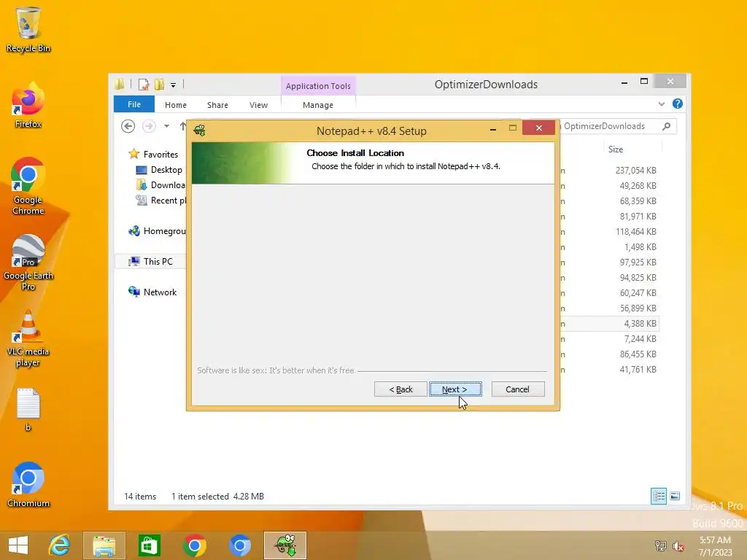Screen dimensions: 747x560
Task: Open the Explorer help question mark
Action: click(x=678, y=104)
